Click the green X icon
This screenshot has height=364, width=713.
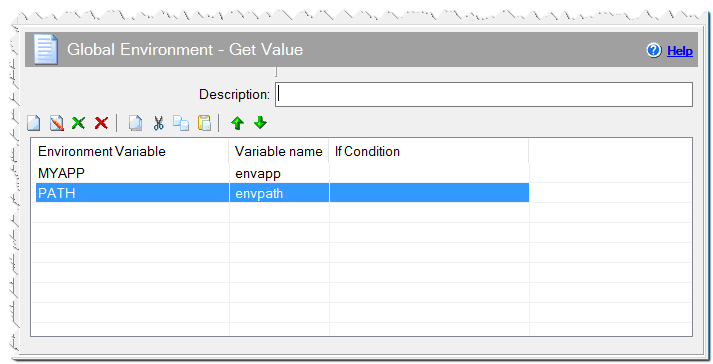click(x=78, y=123)
